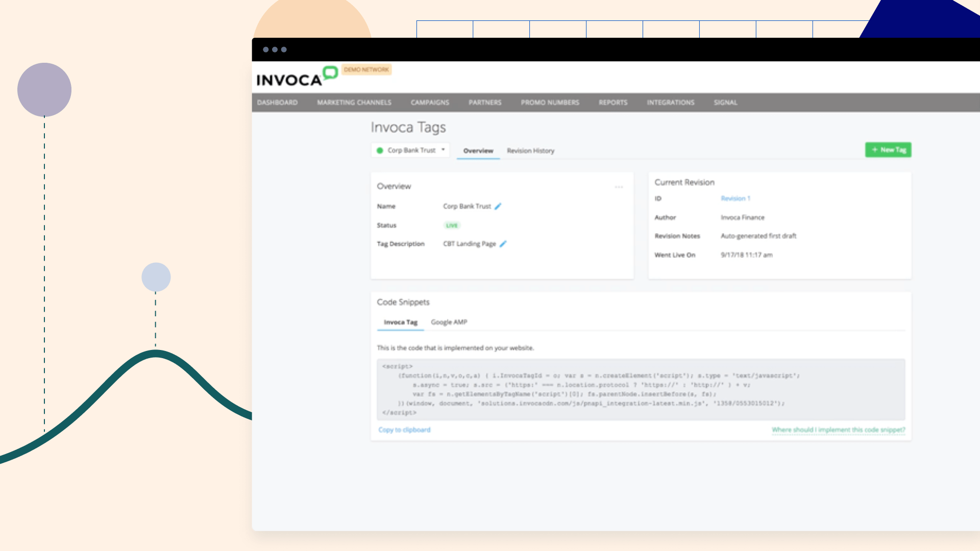Open the Overview card ellipsis menu
980x551 pixels.
pyautogui.click(x=619, y=187)
